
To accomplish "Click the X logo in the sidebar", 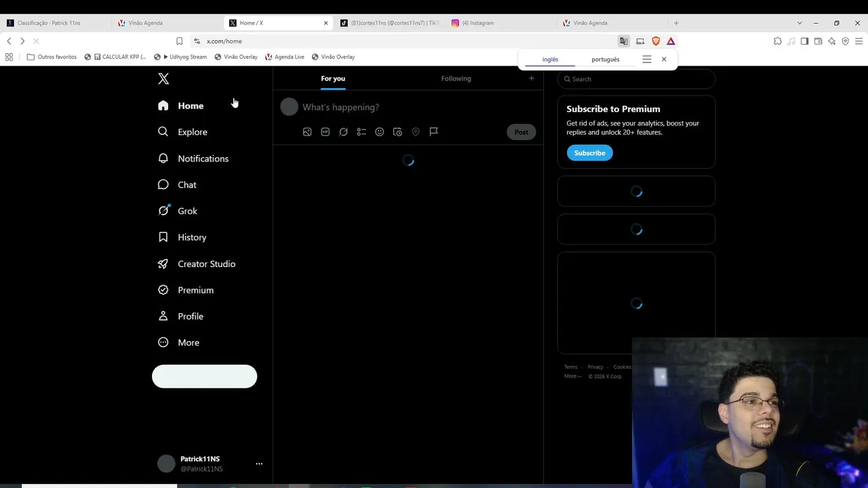I will [x=163, y=79].
